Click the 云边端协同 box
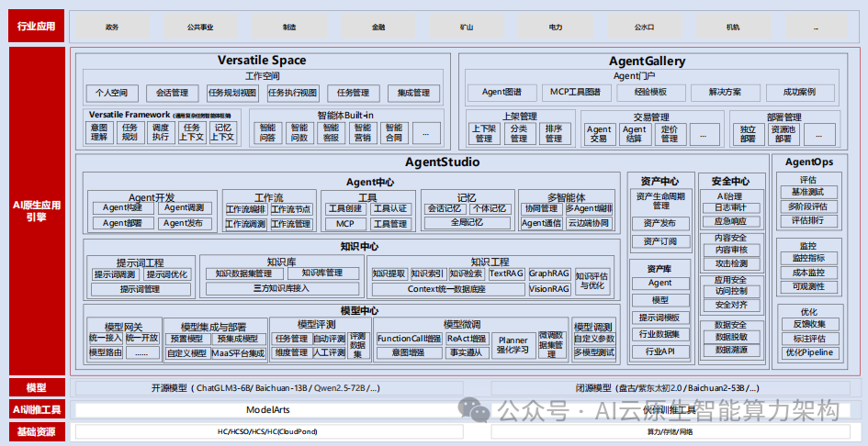Viewport: 868px width, 446px height. tap(590, 224)
